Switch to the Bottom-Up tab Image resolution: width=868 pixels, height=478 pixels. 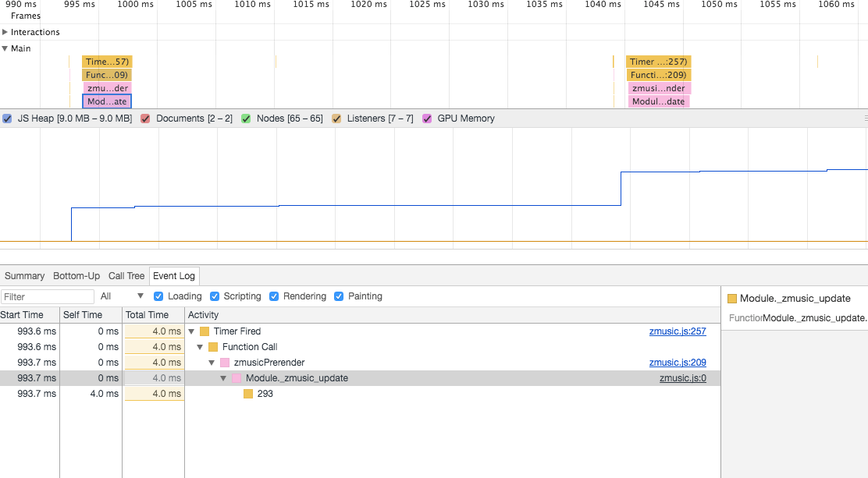pyautogui.click(x=76, y=275)
